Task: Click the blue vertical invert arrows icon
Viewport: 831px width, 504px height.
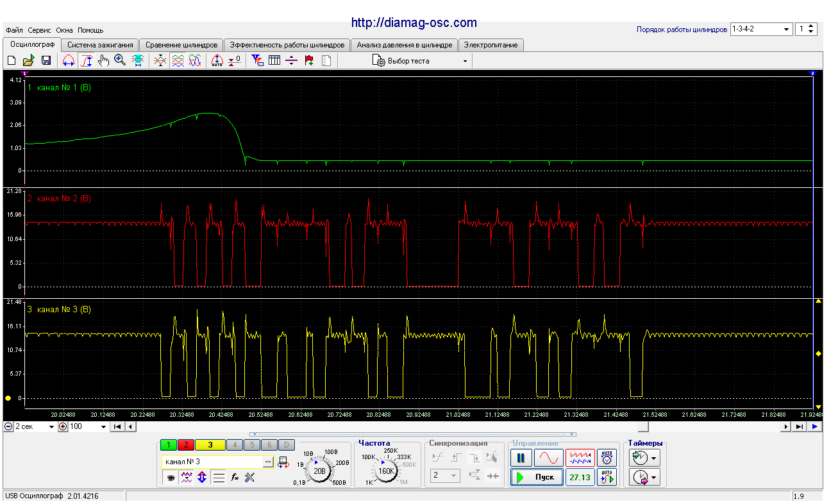Action: 202,477
